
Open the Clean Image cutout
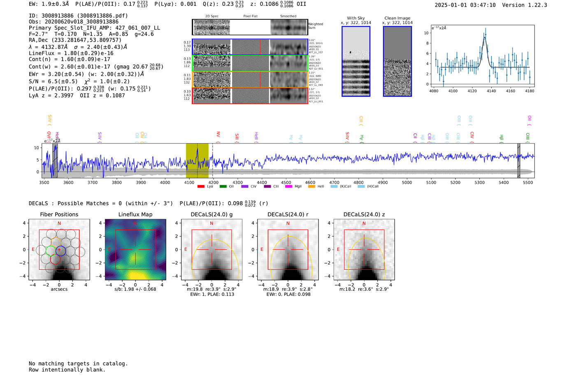coord(397,61)
